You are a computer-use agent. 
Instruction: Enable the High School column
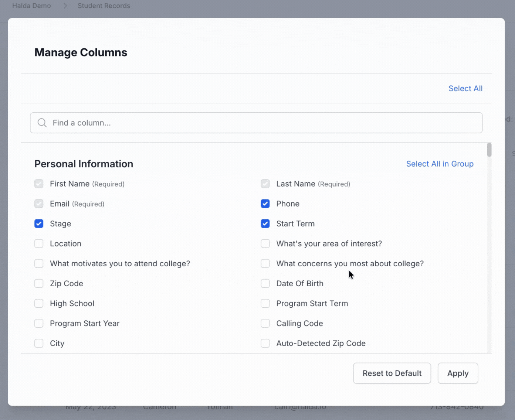[39, 303]
